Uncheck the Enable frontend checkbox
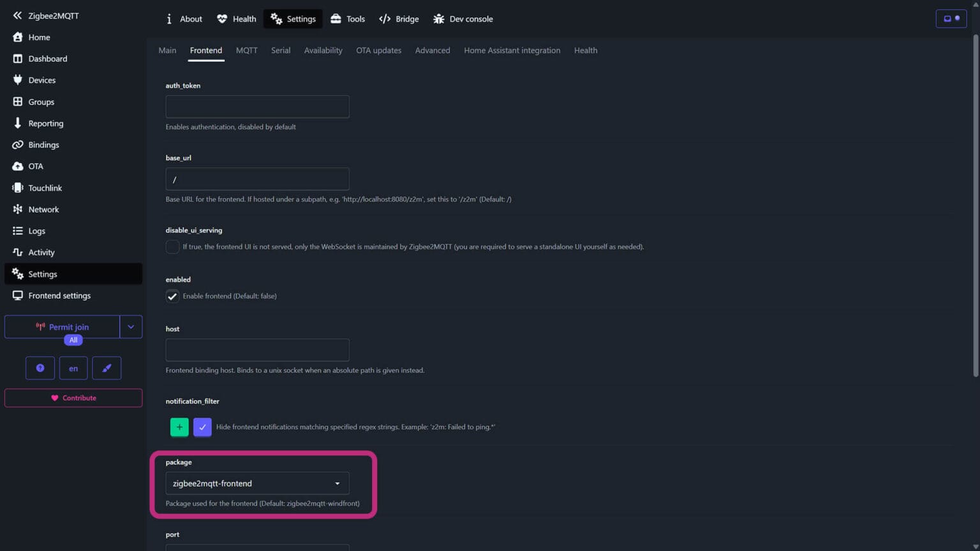The width and height of the screenshot is (980, 551). click(x=172, y=296)
